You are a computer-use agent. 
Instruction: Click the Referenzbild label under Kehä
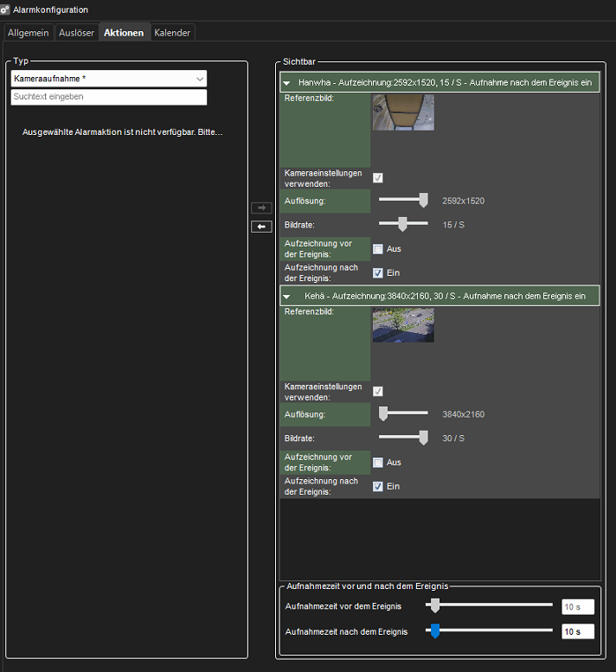pyautogui.click(x=309, y=311)
